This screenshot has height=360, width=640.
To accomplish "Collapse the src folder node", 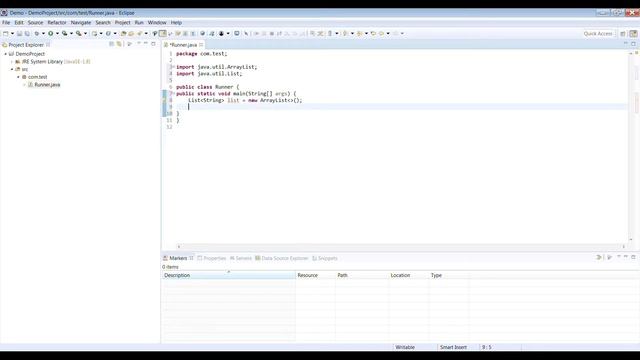I will click(x=12, y=69).
